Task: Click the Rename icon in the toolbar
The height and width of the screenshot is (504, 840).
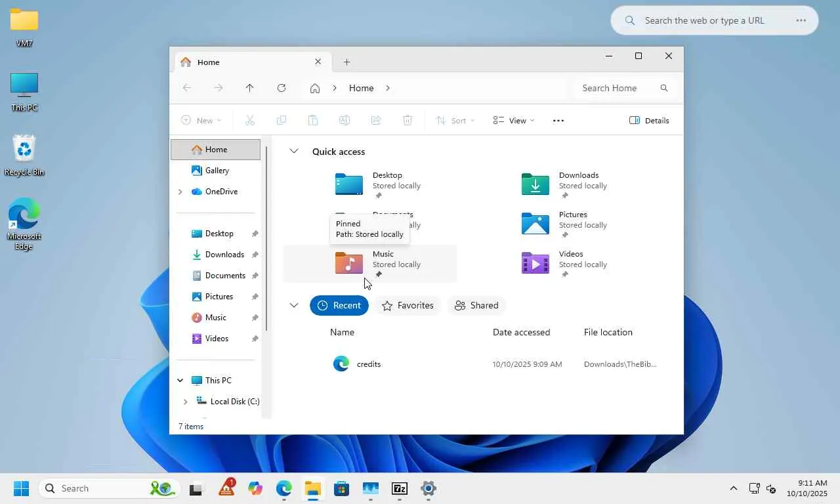Action: point(345,120)
